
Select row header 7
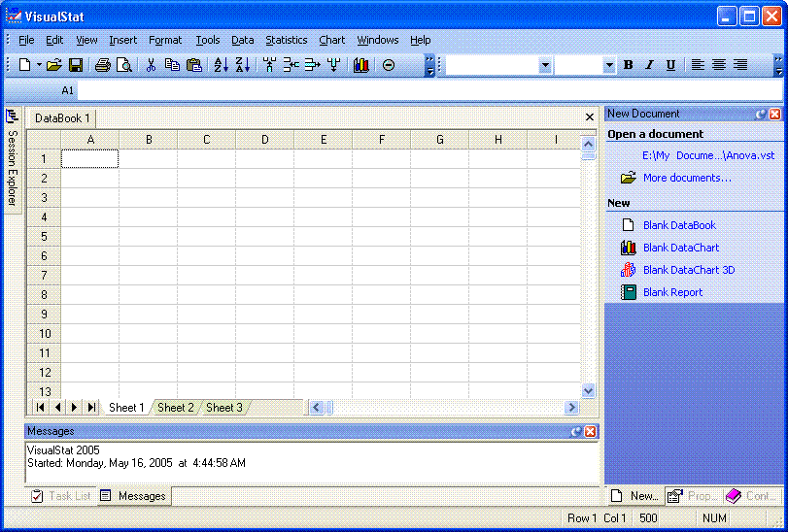(44, 275)
